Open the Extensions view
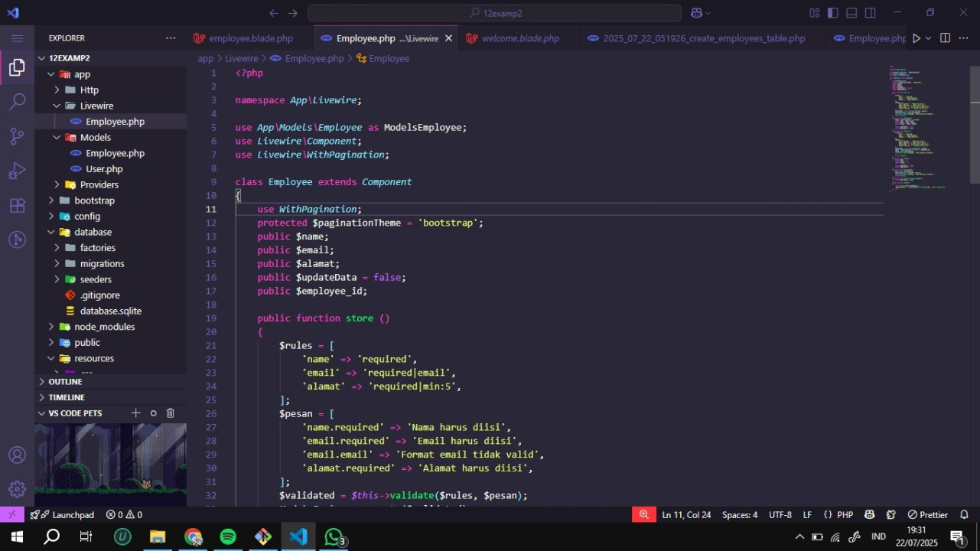 click(x=17, y=205)
